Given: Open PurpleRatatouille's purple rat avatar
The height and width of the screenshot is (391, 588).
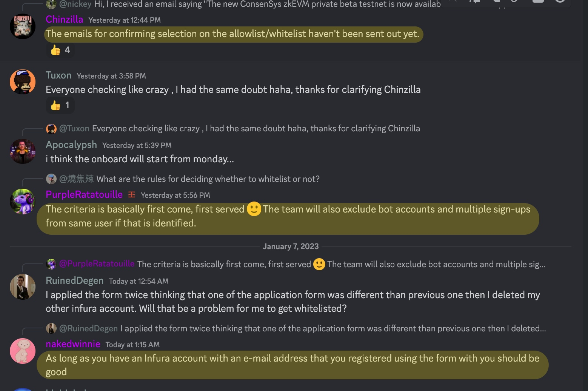Looking at the screenshot, I should pos(23,202).
